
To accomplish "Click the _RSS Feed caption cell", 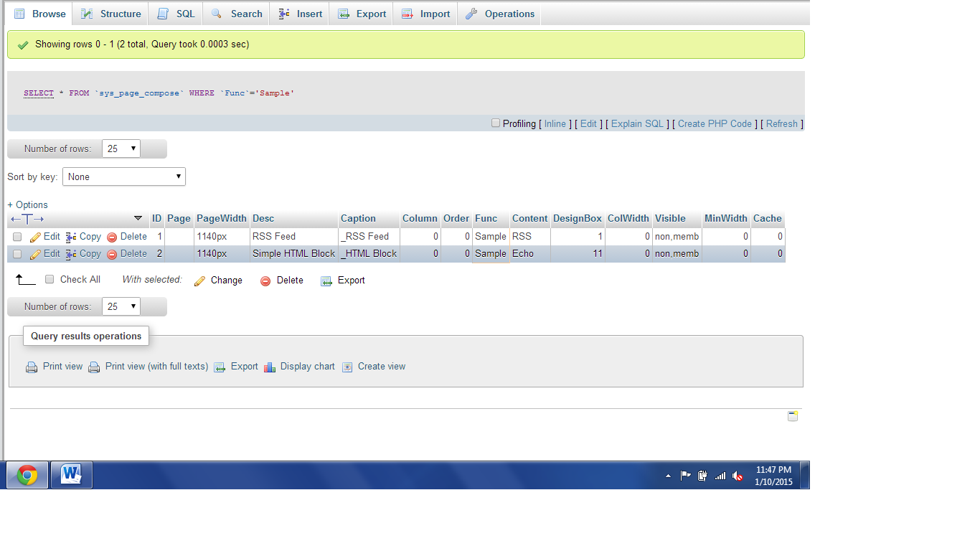I will click(369, 236).
